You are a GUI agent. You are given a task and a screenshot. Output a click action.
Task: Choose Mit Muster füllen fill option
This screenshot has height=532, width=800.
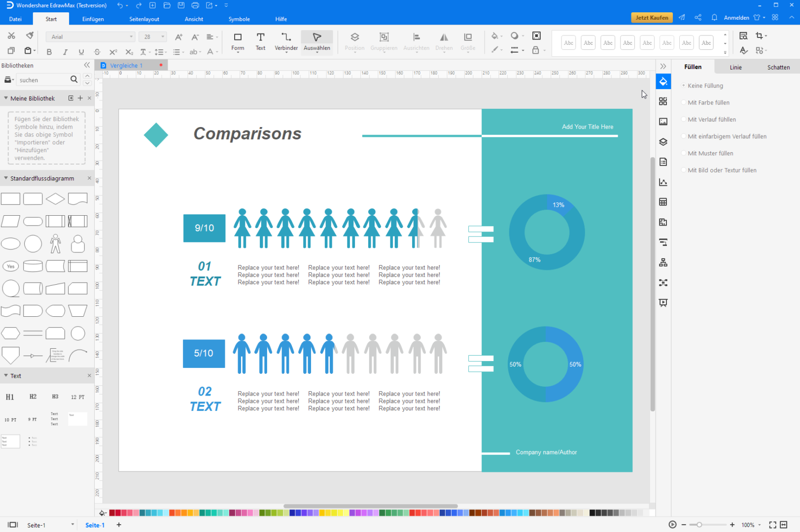pyautogui.click(x=684, y=153)
